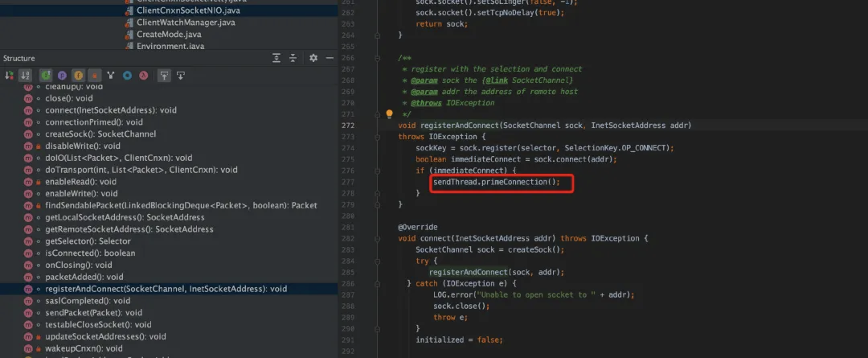Select getRemoteSocketAddress(): SocketAddress in Structure
The image size is (868, 358).
(x=129, y=229)
